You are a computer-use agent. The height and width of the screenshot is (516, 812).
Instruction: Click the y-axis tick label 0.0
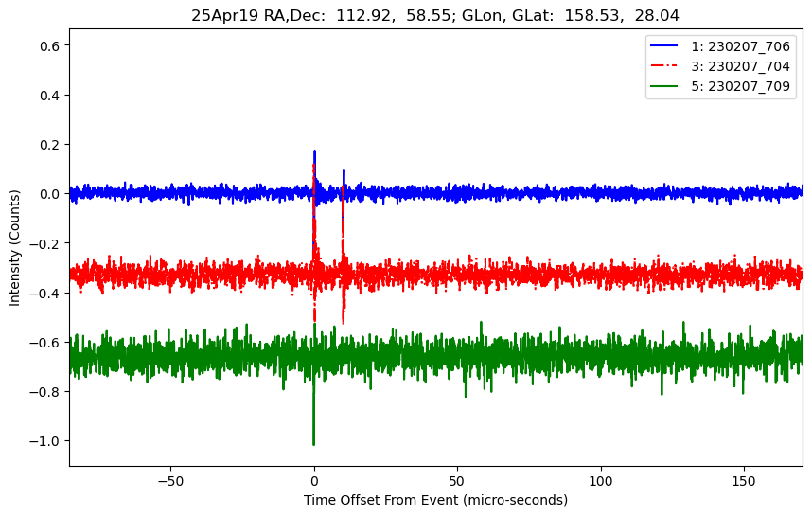pyautogui.click(x=50, y=194)
